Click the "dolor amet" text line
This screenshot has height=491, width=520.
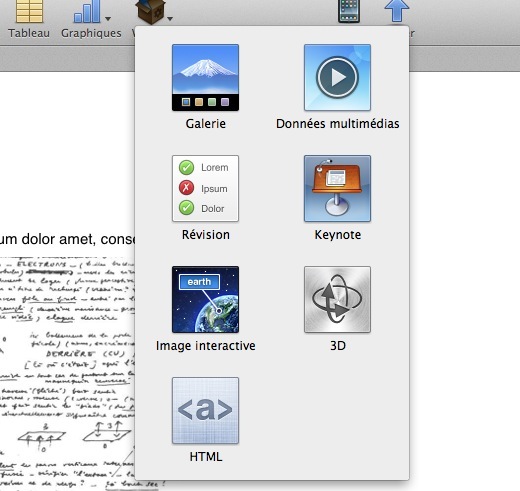tap(67, 239)
